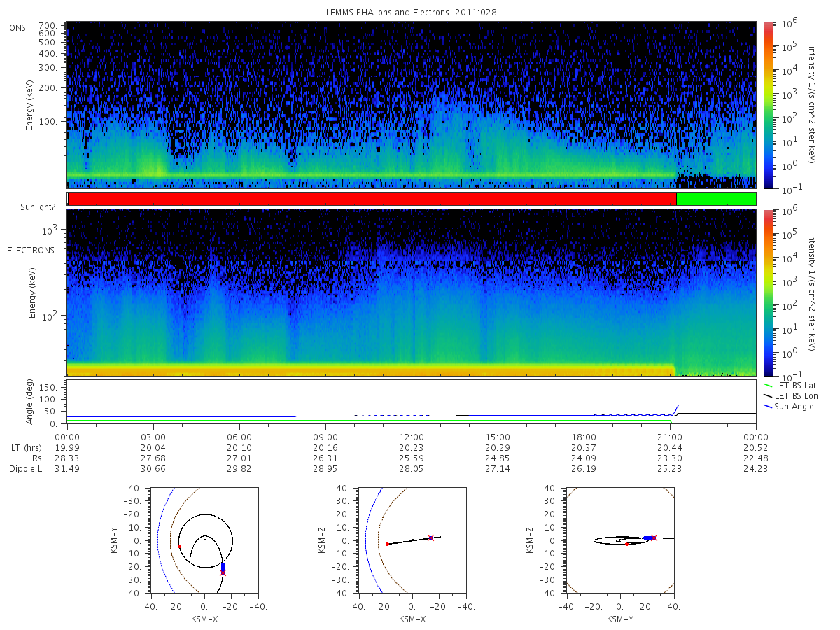Image resolution: width=840 pixels, height=630 pixels.
Task: Click the red X marker in KSM-X/KSM-Y plot
Action: [223, 573]
